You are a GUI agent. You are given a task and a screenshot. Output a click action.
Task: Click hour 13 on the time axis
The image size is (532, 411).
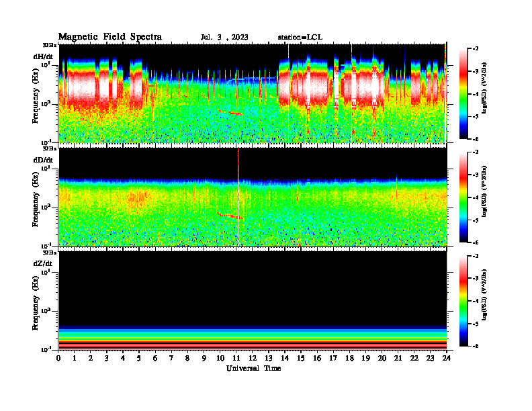click(269, 359)
